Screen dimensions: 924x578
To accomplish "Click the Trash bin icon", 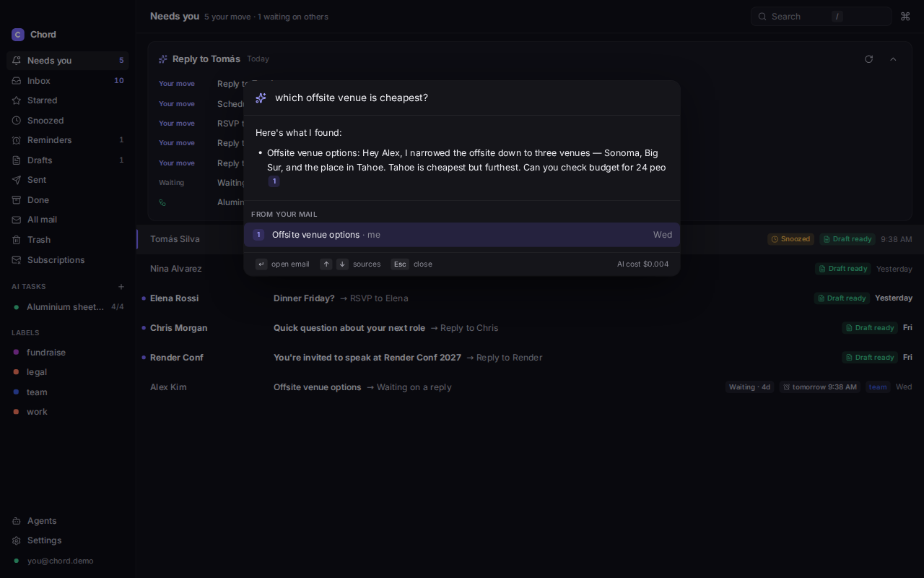I will tap(17, 239).
